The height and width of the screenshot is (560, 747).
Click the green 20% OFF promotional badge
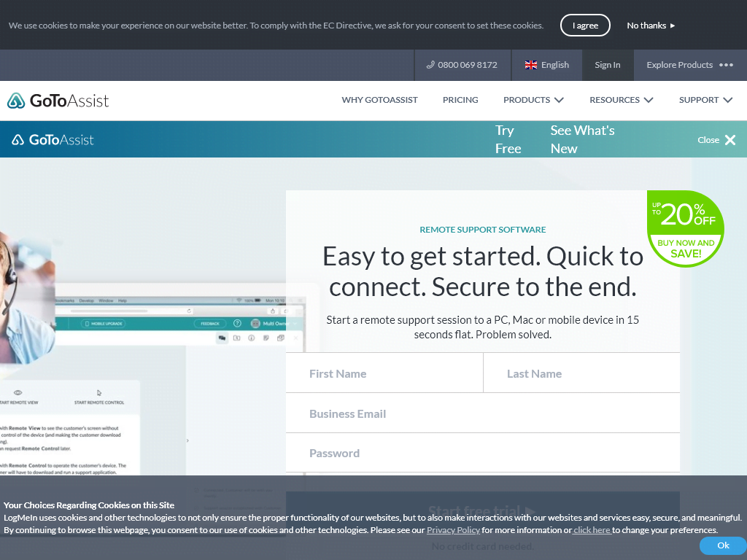click(x=685, y=228)
